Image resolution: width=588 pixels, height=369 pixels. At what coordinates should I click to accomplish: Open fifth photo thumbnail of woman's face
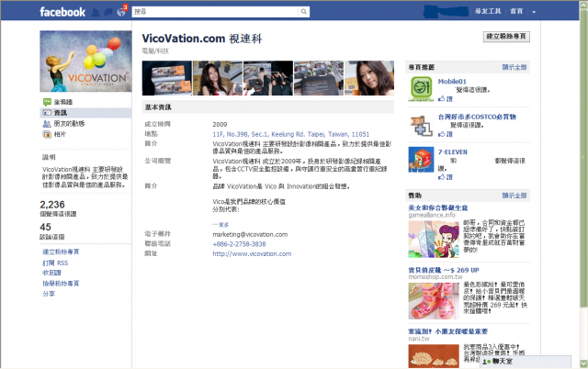tap(369, 78)
